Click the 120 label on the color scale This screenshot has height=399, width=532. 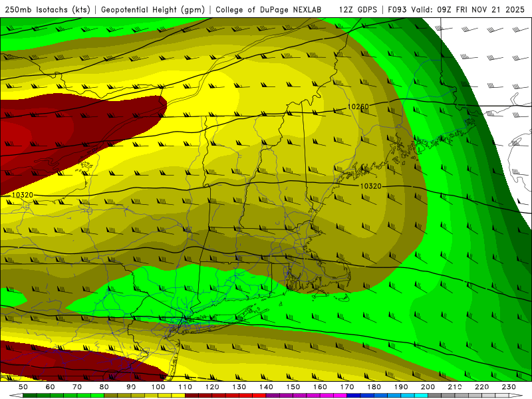(212, 387)
